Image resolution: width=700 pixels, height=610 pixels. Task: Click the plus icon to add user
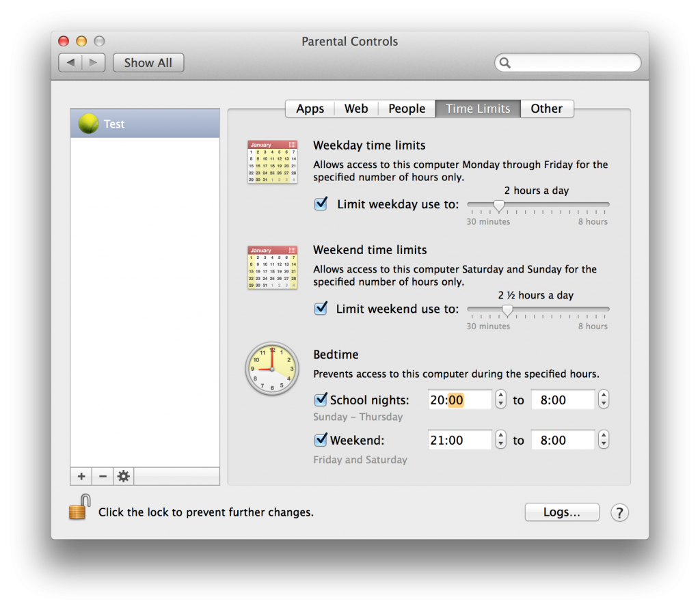click(81, 476)
